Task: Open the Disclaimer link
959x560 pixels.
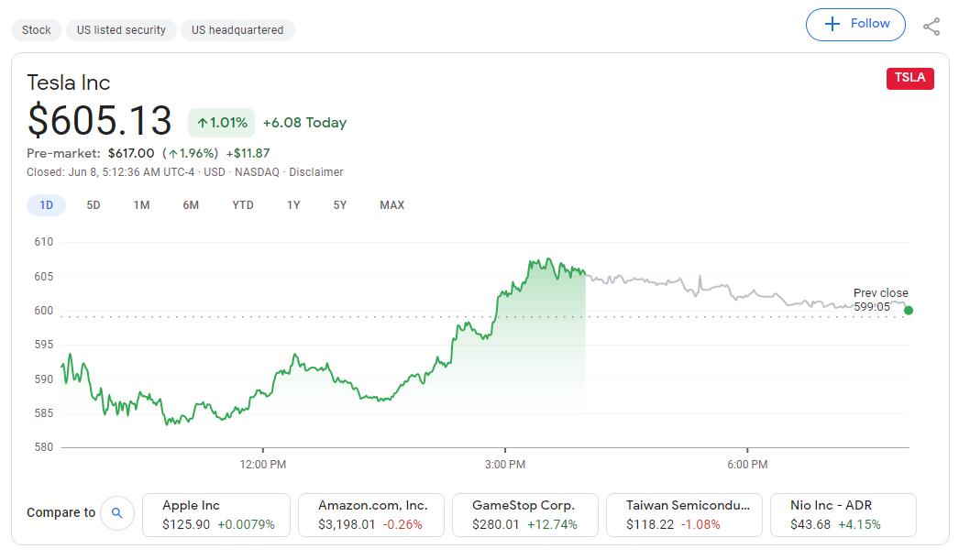Action: pyautogui.click(x=316, y=172)
